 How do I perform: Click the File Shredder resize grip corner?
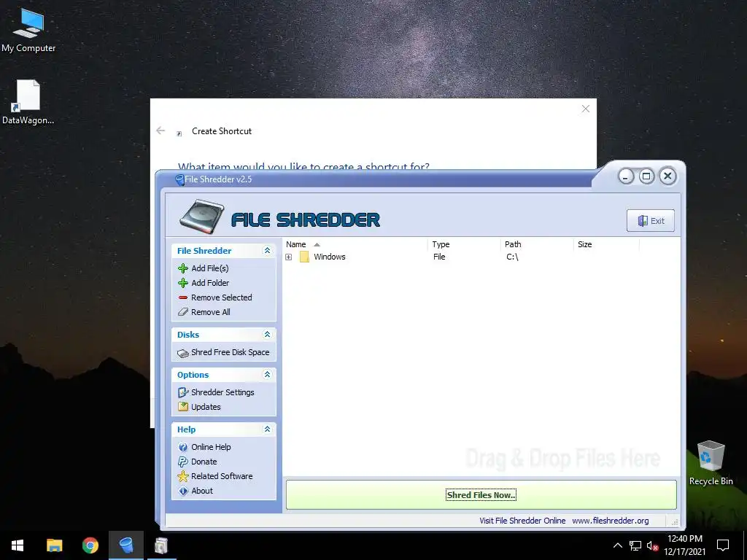pos(675,522)
